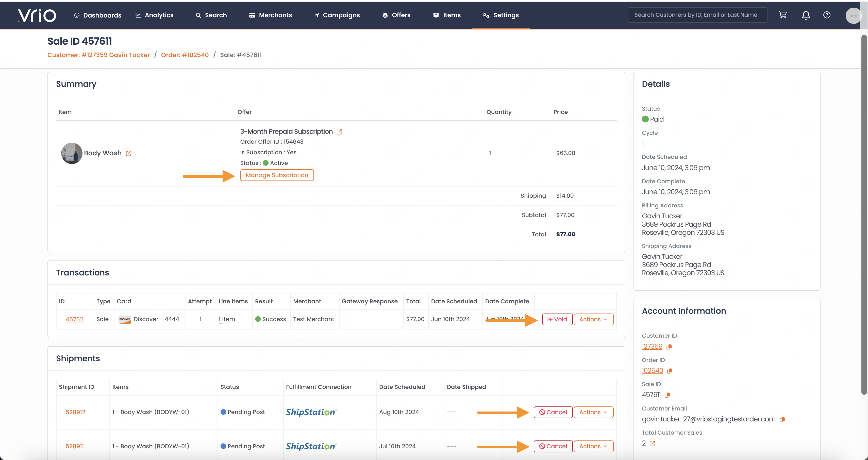
Task: Click Manage Subscription button
Action: (x=277, y=175)
